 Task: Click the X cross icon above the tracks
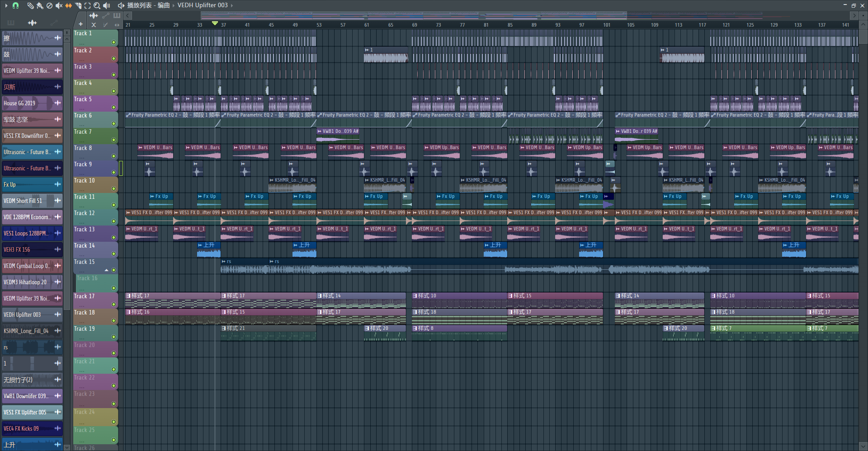[x=94, y=25]
